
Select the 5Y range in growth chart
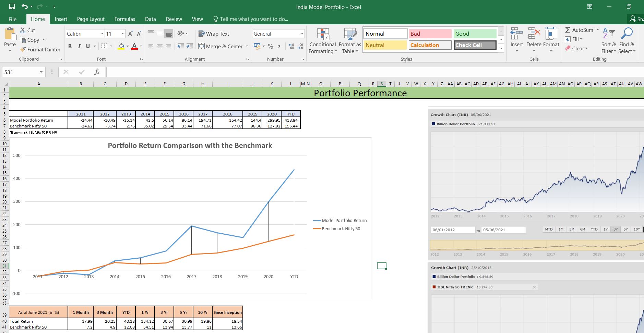625,229
